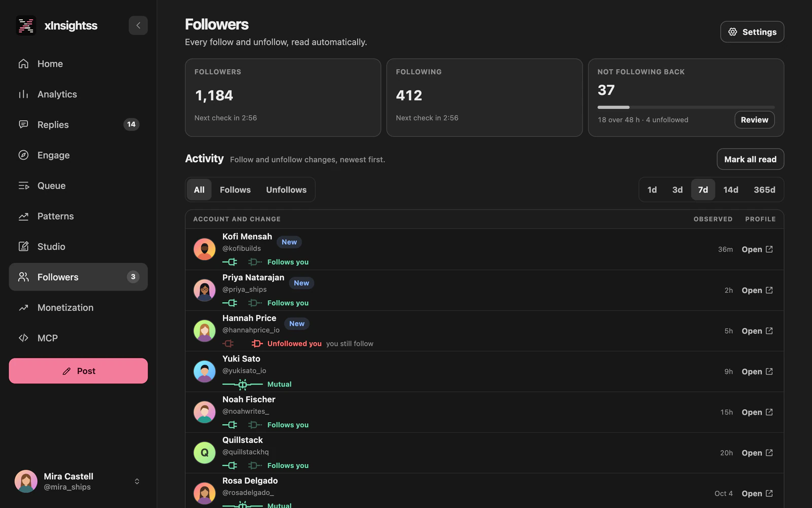Open Yuki Sato's profile link

[757, 371]
